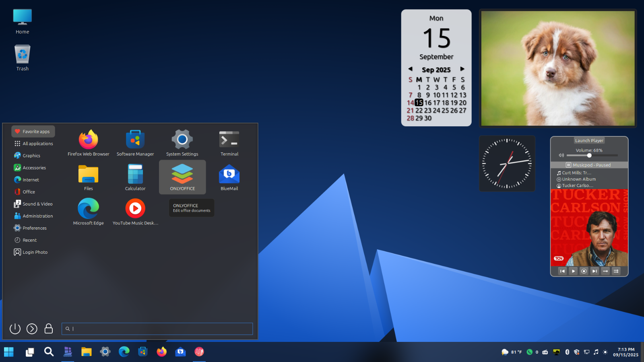Adjust the music widget volume slider
Image resolution: width=644 pixels, height=362 pixels.
click(x=589, y=155)
